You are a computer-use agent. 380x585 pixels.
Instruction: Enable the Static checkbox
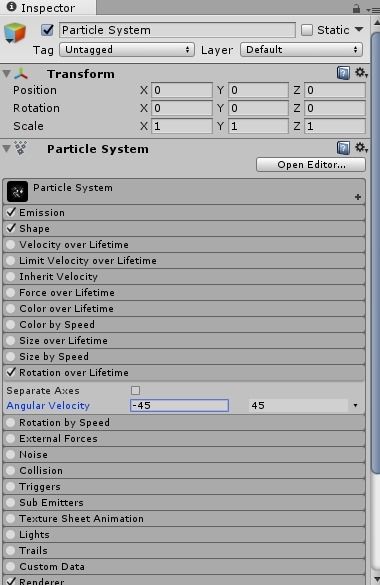coord(307,30)
